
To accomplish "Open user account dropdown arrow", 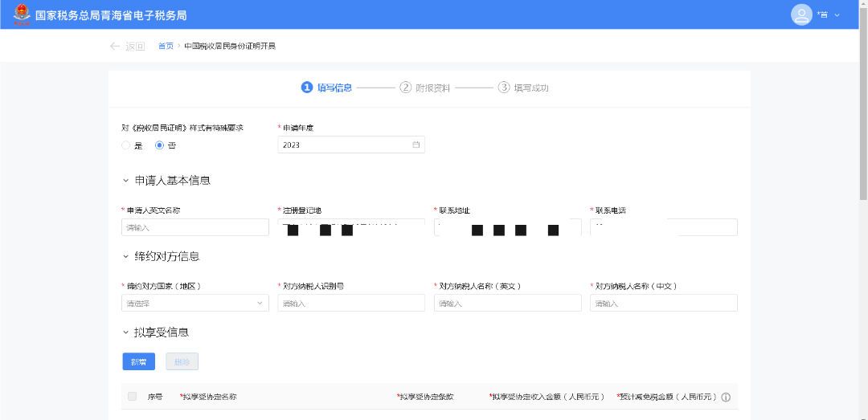I will tap(837, 14).
